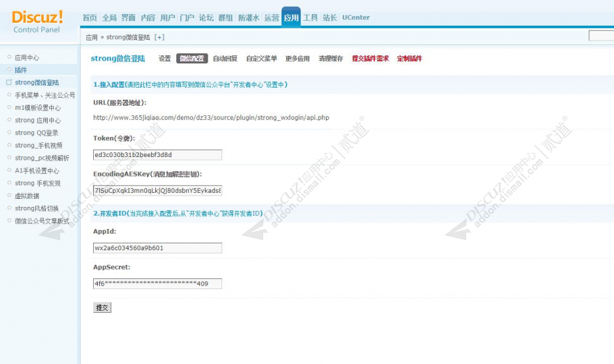Open the 论坛 top menu
The width and height of the screenshot is (614, 364).
click(206, 18)
